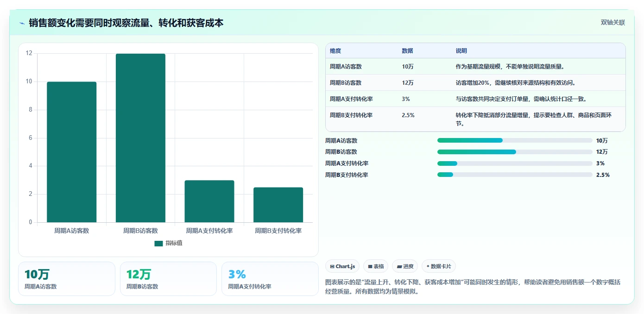This screenshot has width=644, height=314.
Task: Click the 周期A访客数 x-axis label
Action: [72, 231]
